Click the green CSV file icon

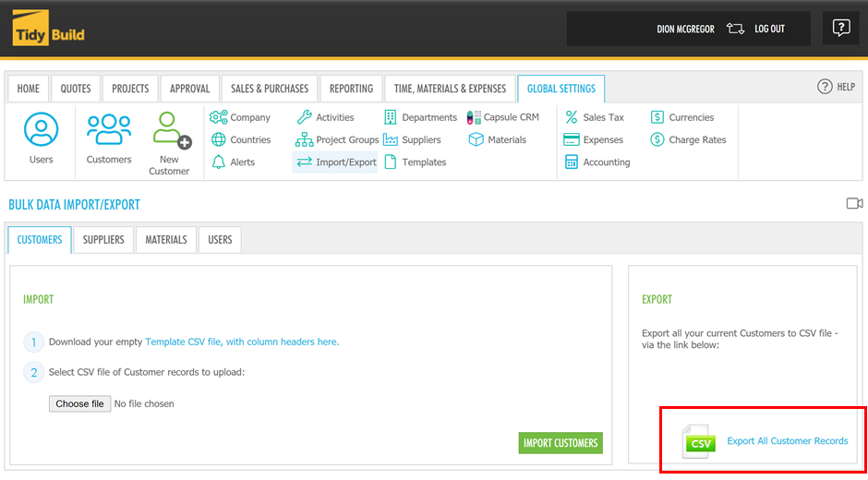click(699, 442)
